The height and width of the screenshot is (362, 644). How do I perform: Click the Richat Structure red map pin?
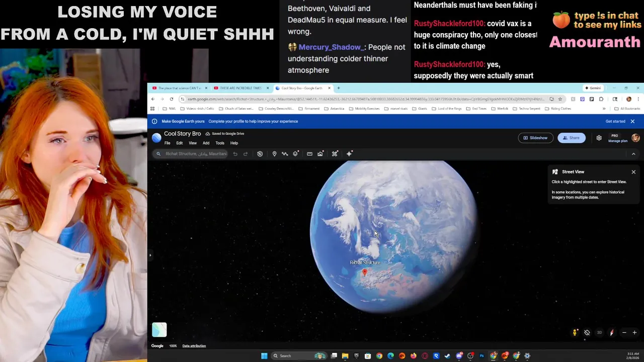click(365, 272)
